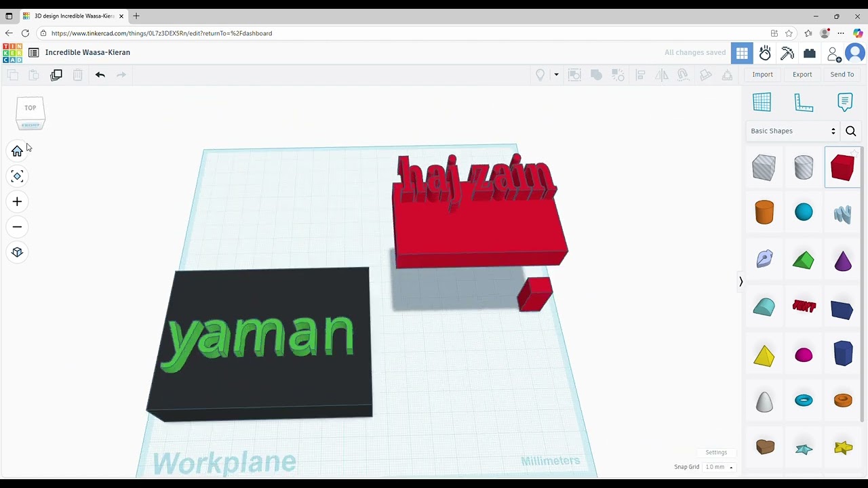Click the Cruise tool icon
This screenshot has width=868, height=488.
[684, 75]
